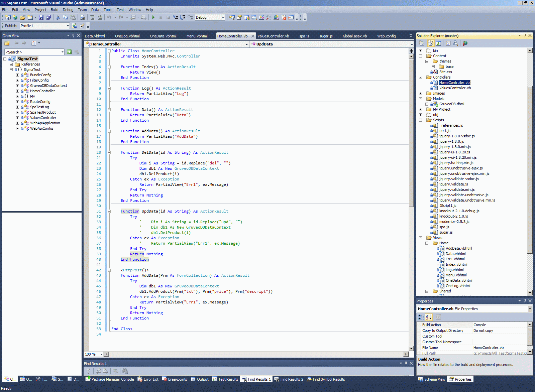Open the Error List panel tab

(148, 379)
